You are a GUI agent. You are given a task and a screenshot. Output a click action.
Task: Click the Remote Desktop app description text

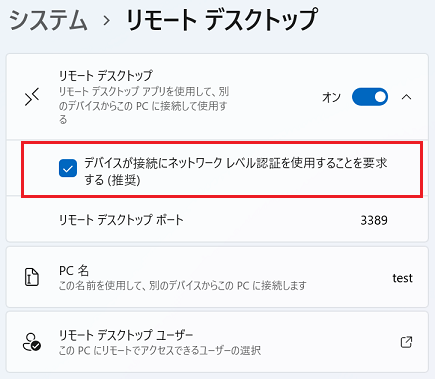coord(144,105)
